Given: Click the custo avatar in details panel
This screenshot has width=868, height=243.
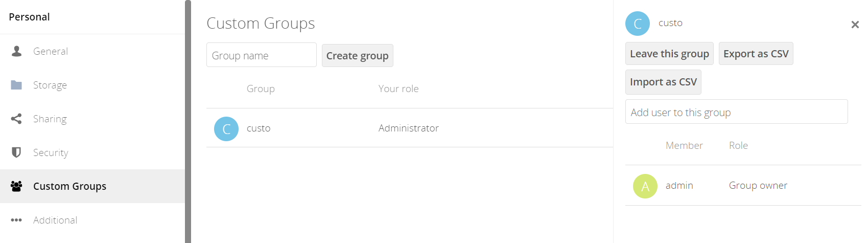Looking at the screenshot, I should tap(638, 24).
